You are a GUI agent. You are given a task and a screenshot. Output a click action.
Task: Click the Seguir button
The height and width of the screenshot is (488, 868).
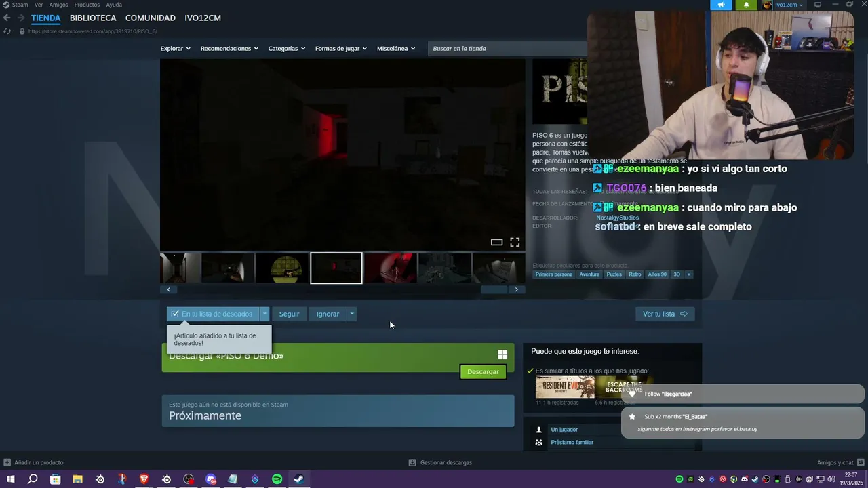pos(289,314)
